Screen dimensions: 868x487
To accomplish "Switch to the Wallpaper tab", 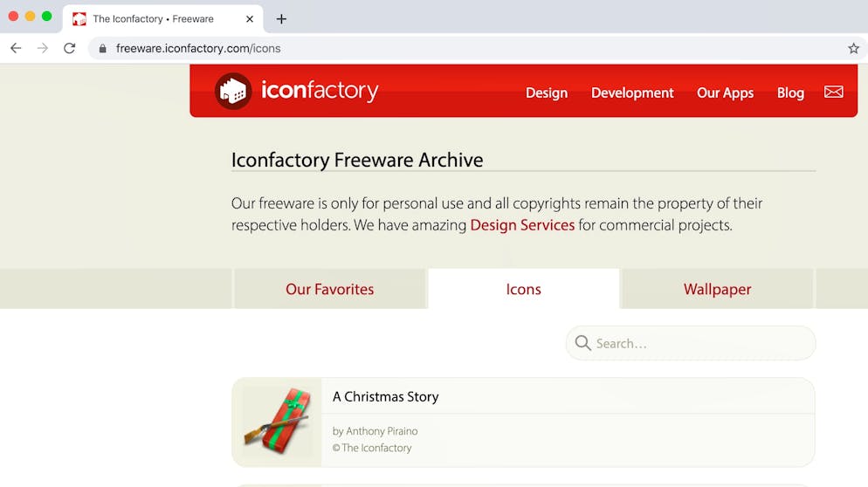I will click(718, 289).
